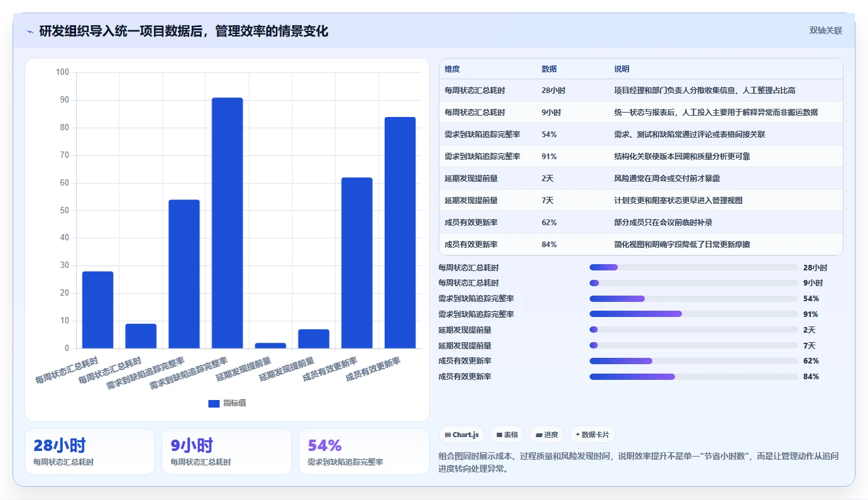
Task: Select the 表格 tag chip
Action: pos(507,435)
